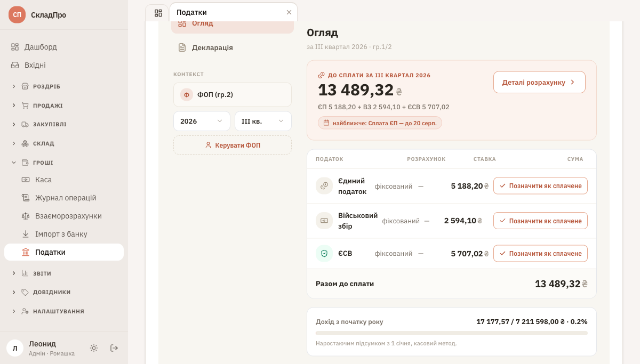The width and height of the screenshot is (640, 364).
Task: Click Керувати ФОП button
Action: tap(233, 145)
